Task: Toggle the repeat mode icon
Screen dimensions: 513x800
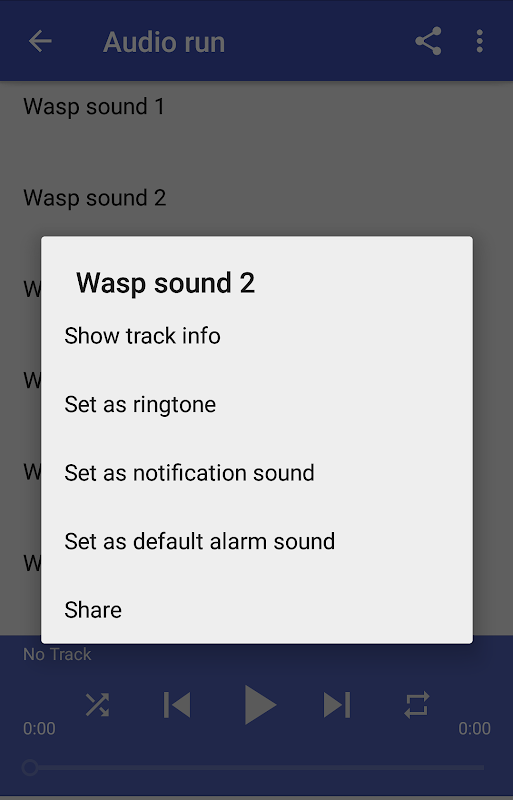Action: click(x=417, y=705)
